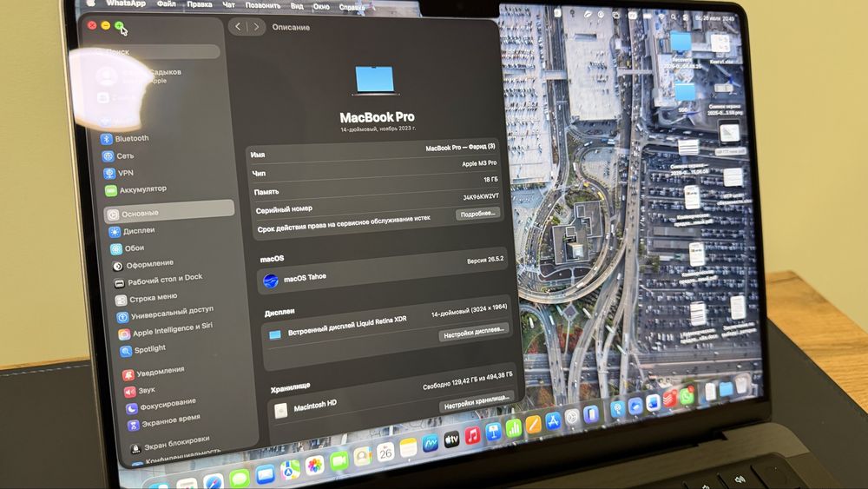Click the Подробнее... button
The image size is (868, 489).
(x=477, y=213)
